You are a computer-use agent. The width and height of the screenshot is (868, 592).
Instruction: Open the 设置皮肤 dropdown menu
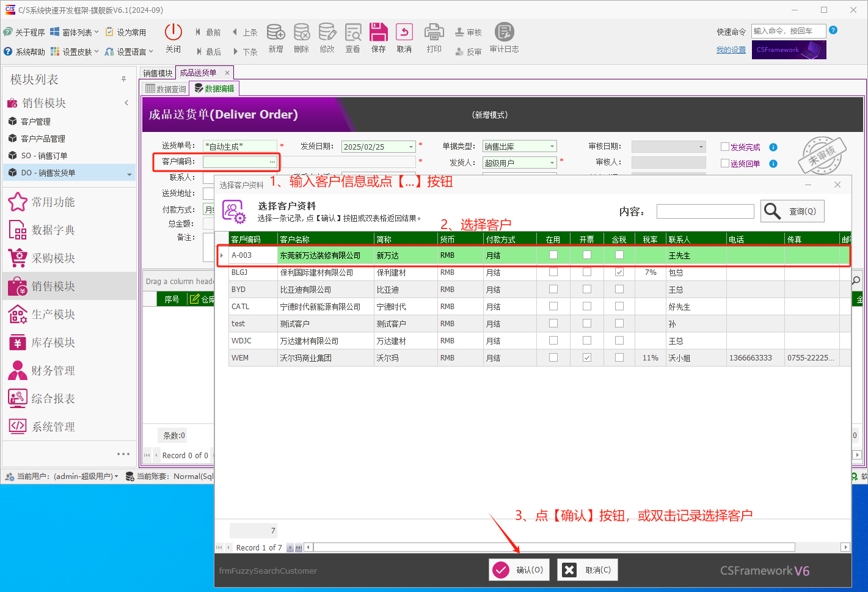click(x=75, y=51)
